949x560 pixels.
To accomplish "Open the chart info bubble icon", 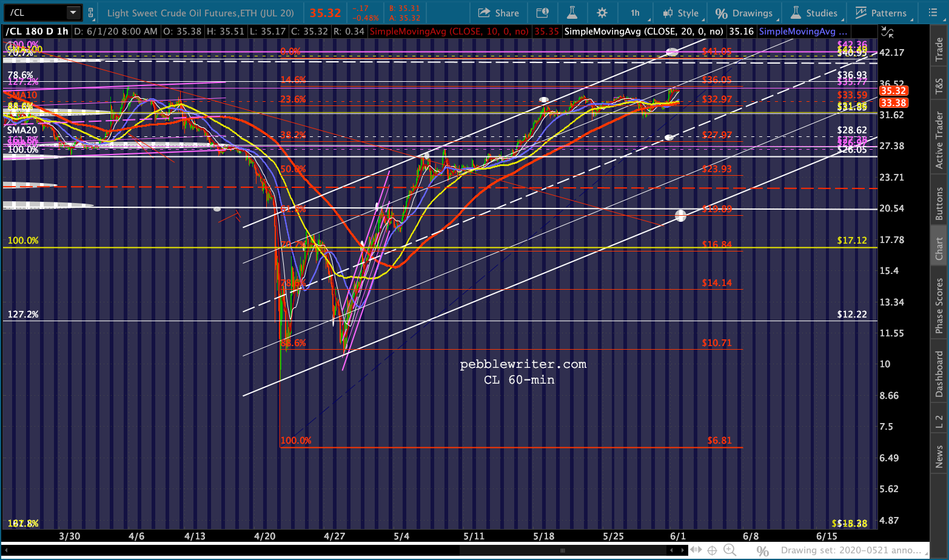I will [x=543, y=13].
